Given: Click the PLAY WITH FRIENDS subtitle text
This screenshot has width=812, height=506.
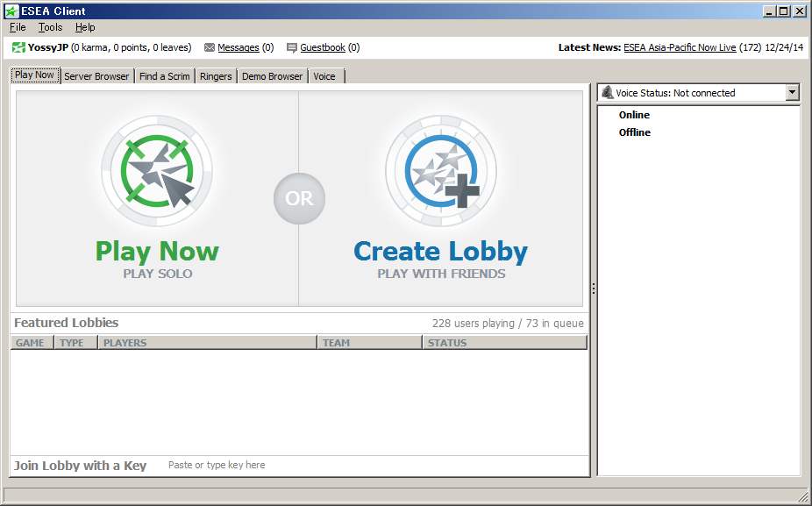Looking at the screenshot, I should pyautogui.click(x=441, y=274).
